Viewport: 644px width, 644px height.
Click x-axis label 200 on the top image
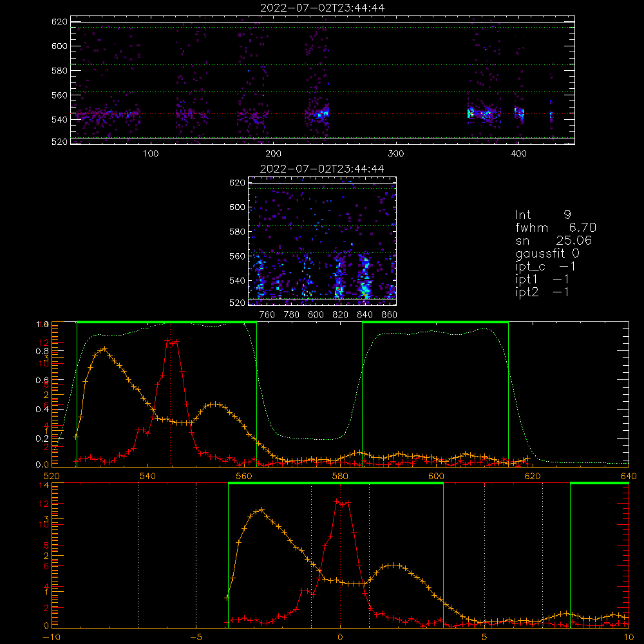tap(273, 154)
